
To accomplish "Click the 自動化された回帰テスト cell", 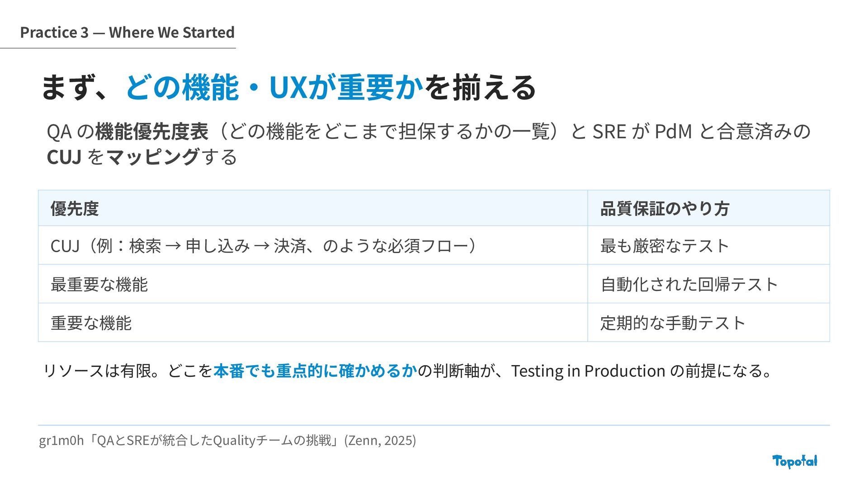I will coord(708,284).
